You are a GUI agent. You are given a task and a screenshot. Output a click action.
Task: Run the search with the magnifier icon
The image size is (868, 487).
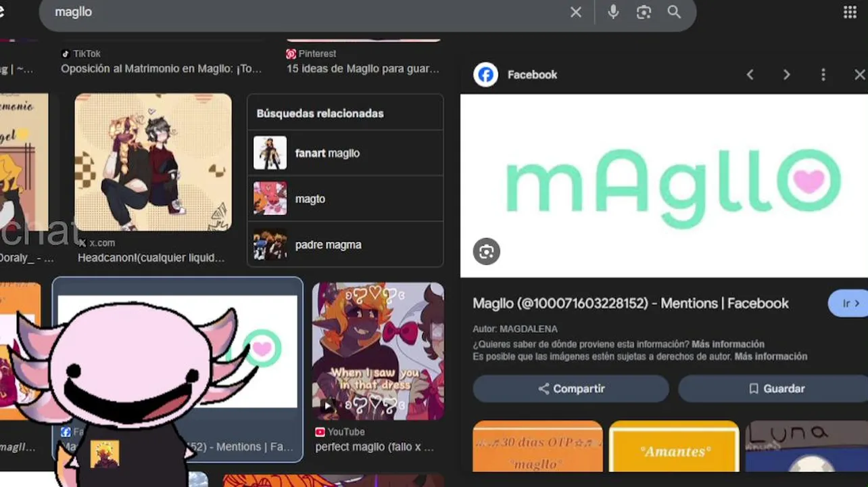coord(674,12)
